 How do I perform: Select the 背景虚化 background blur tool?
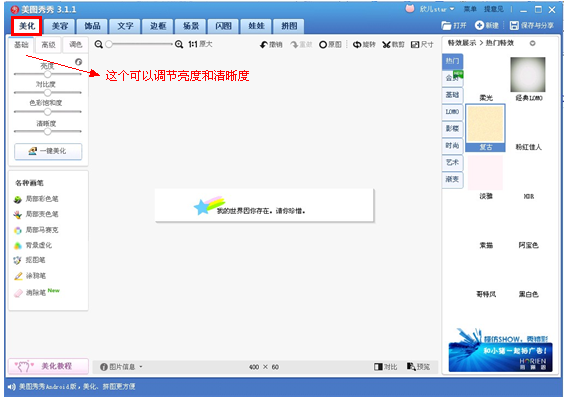tap(33, 245)
